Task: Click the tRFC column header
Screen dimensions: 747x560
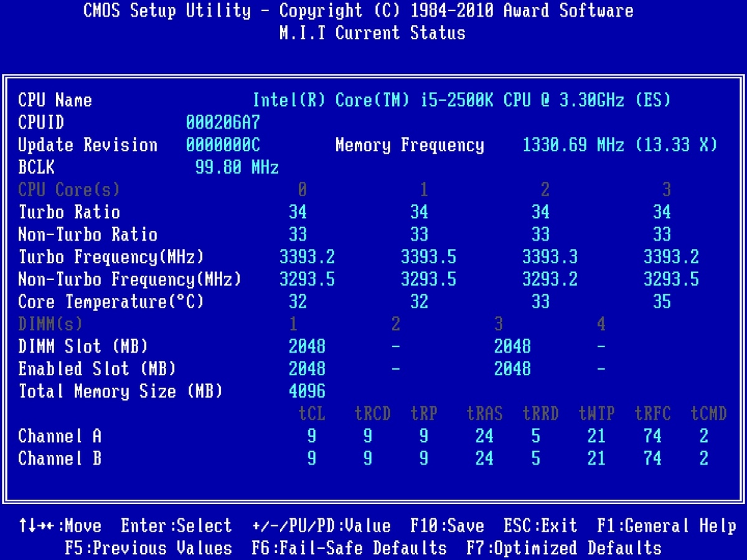Action: (x=652, y=414)
